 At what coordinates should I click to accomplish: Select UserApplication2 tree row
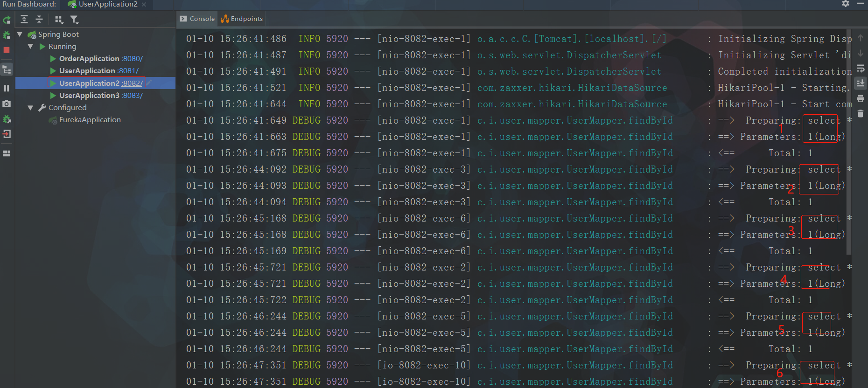[x=95, y=83]
